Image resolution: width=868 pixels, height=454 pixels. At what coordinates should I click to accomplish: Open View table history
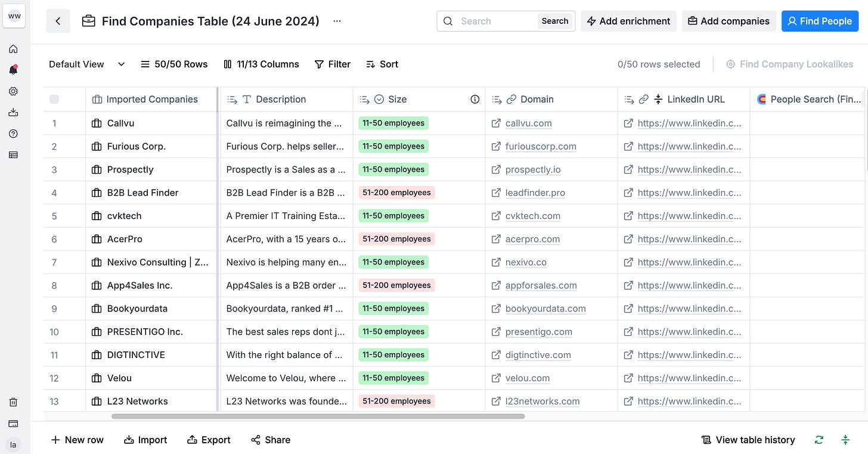pyautogui.click(x=748, y=440)
